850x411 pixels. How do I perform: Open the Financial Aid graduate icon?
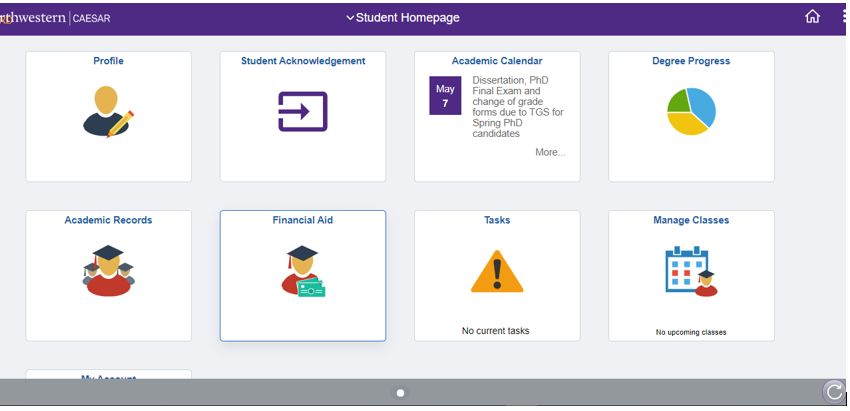click(x=302, y=271)
